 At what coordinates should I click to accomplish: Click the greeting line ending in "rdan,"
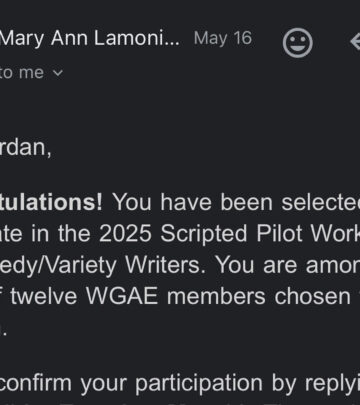click(26, 147)
